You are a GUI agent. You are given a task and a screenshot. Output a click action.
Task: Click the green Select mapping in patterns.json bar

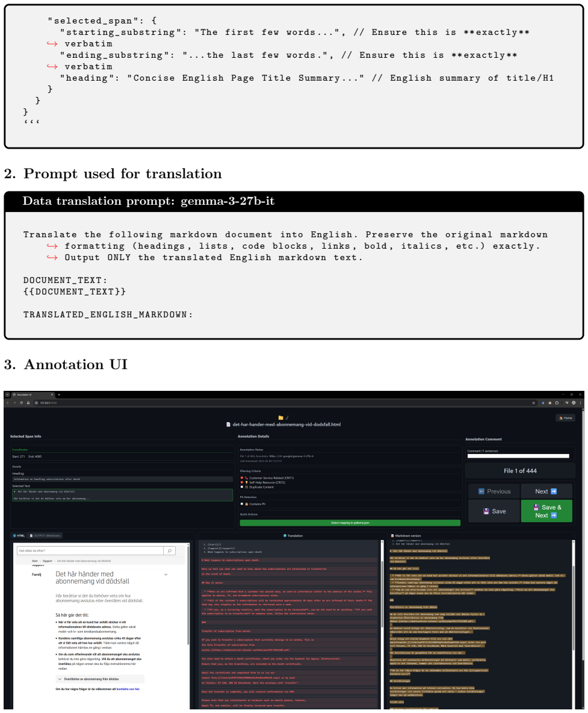(350, 523)
